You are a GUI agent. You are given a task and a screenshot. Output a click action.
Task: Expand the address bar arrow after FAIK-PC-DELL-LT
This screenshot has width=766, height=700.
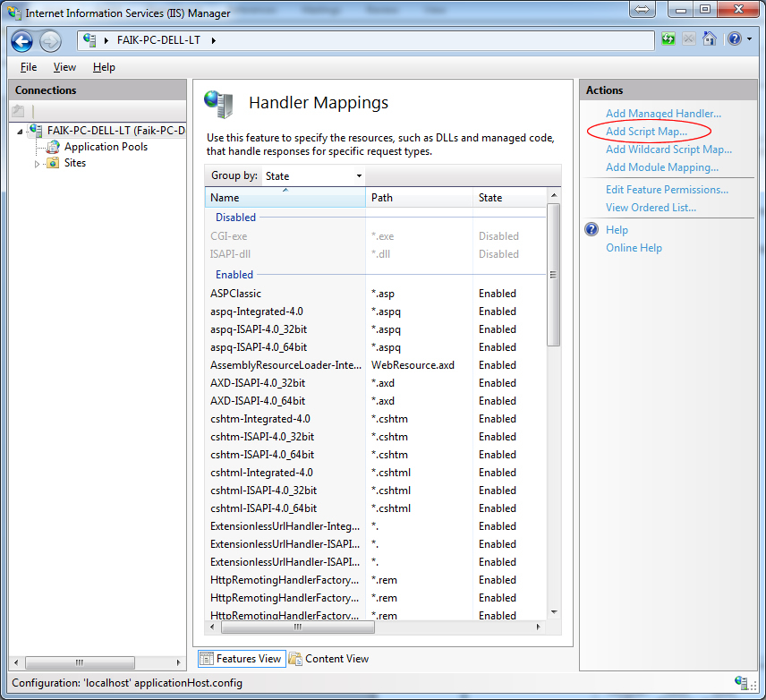click(x=214, y=40)
